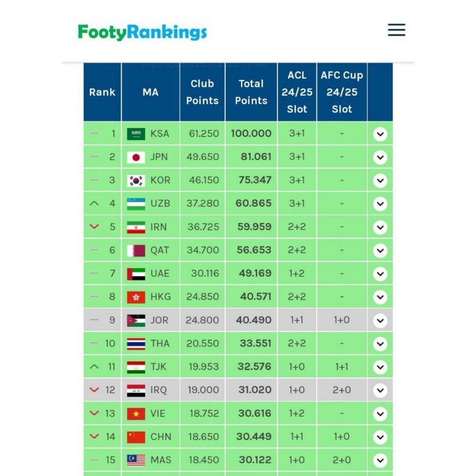
Task: Click the Japan flag icon
Action: click(x=136, y=157)
